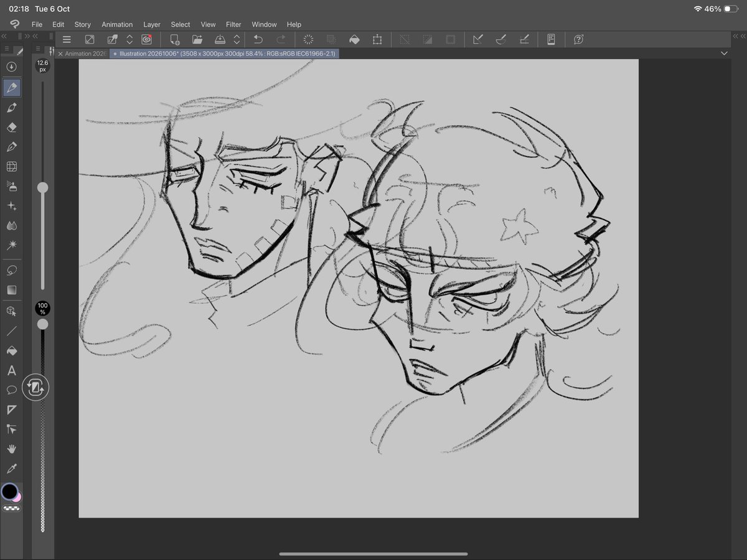Select the Auto select magic wand tool

(11, 245)
